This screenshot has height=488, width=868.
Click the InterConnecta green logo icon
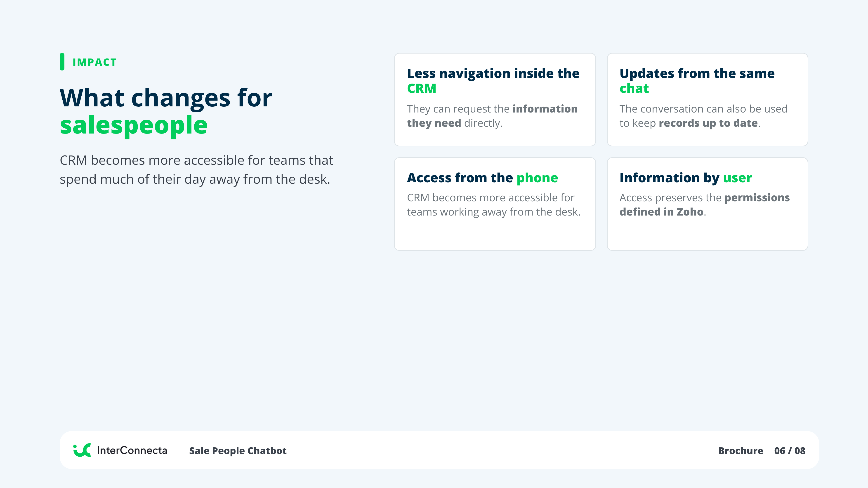point(82,450)
